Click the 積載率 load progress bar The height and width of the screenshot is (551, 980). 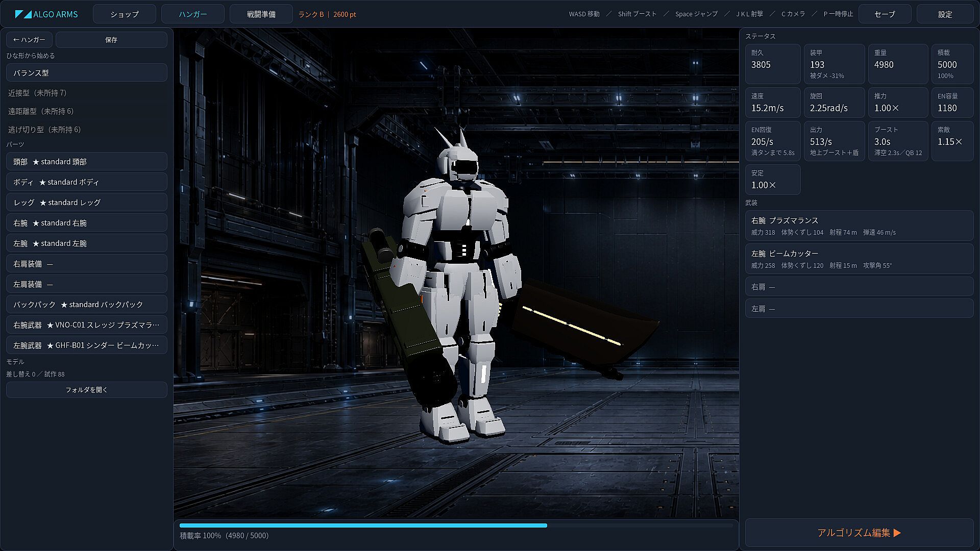[456, 525]
